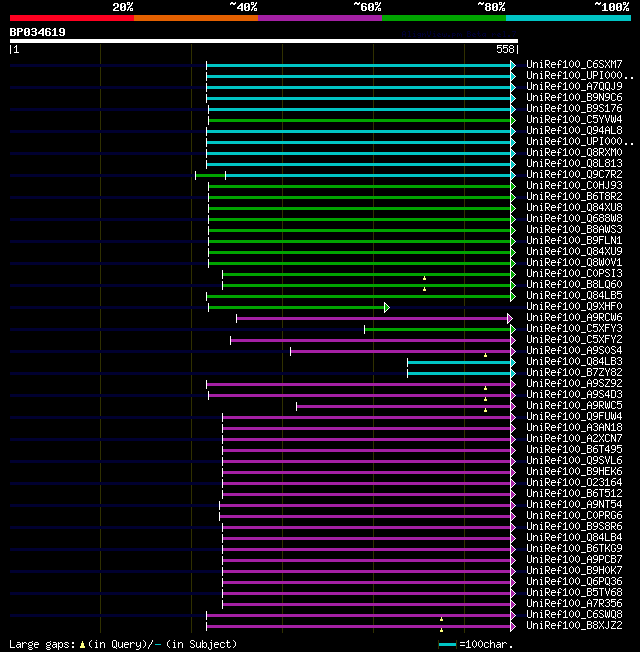Select label UniRef100_Q6PQ36
The height and width of the screenshot is (652, 640).
[574, 582]
